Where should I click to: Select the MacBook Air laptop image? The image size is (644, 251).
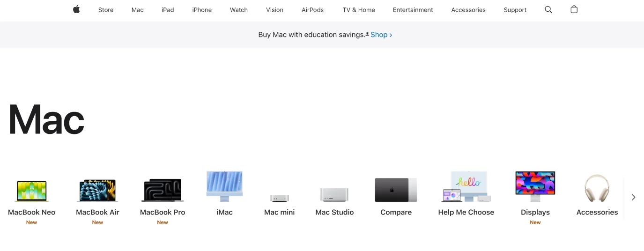pyautogui.click(x=97, y=191)
